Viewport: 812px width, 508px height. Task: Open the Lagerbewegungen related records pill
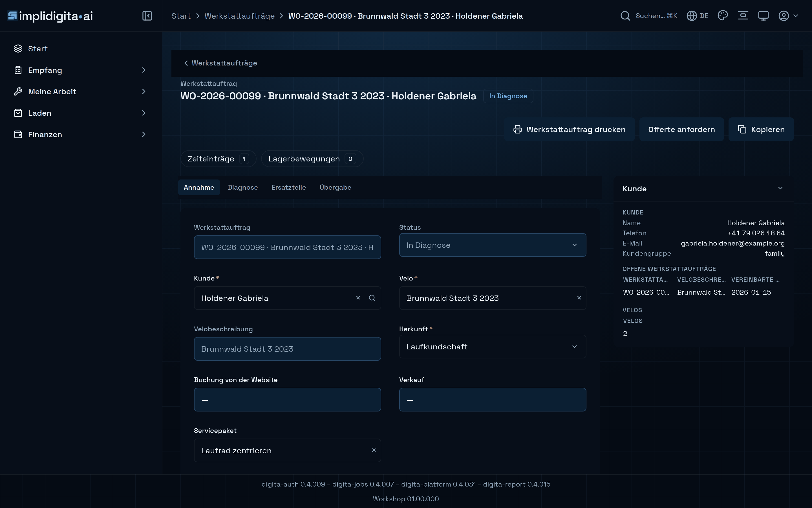[312, 159]
